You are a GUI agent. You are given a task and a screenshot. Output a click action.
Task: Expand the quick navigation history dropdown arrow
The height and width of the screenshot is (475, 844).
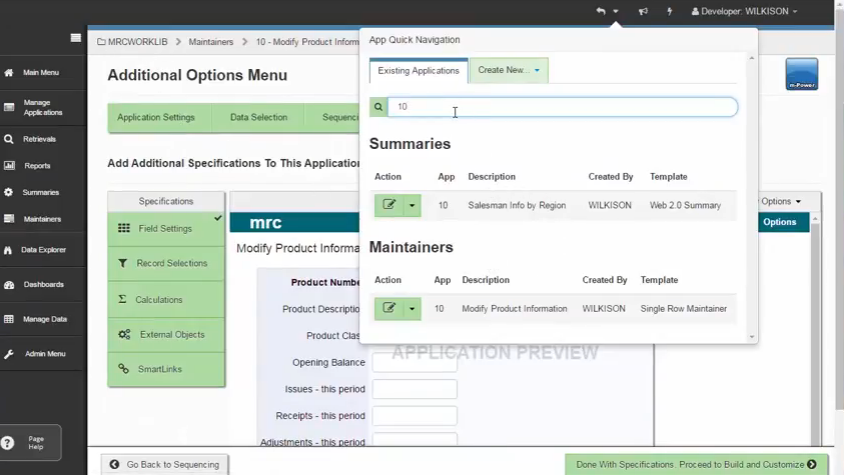tap(615, 11)
